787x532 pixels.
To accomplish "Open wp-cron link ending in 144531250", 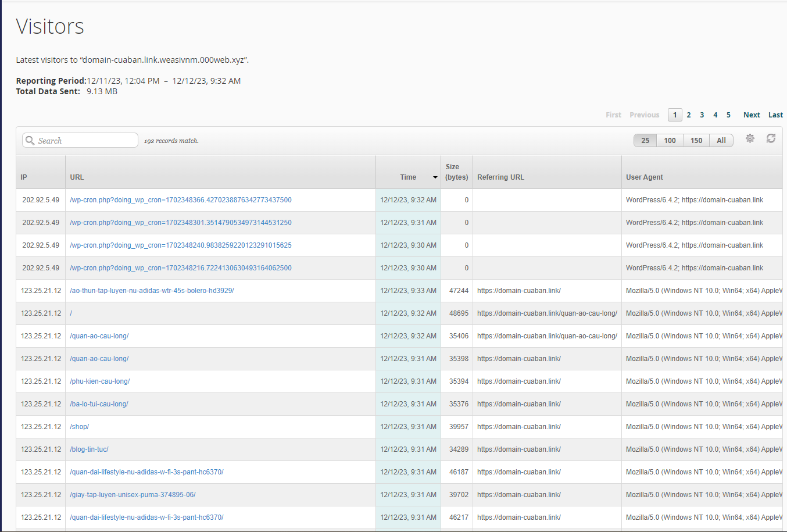I will pyautogui.click(x=181, y=223).
